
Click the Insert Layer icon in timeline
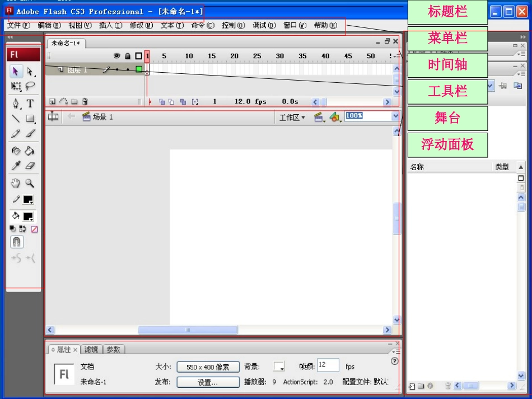pos(52,101)
